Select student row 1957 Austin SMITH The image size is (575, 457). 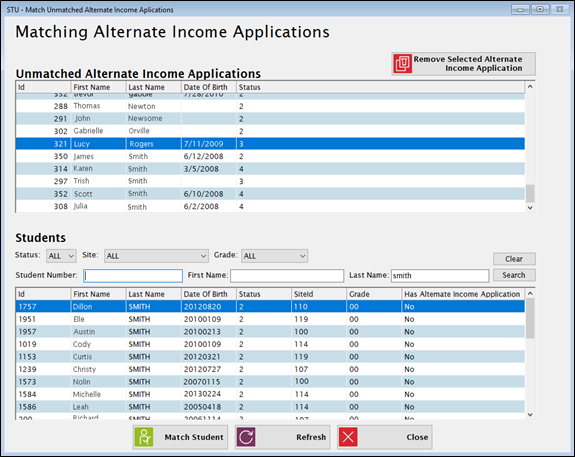tap(270, 332)
